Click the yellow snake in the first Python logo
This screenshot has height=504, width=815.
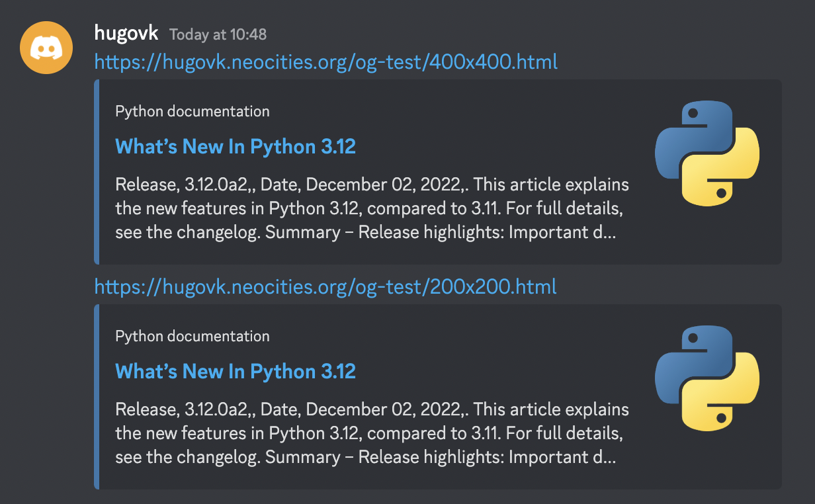(x=728, y=171)
